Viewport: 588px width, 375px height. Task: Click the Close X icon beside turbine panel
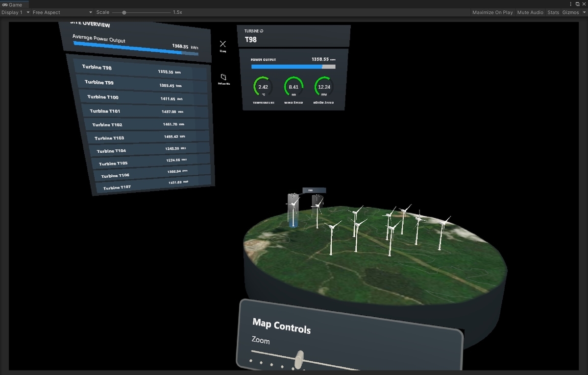[x=223, y=44]
